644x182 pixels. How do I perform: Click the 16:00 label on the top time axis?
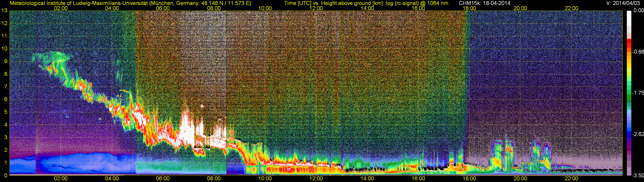coord(418,8)
